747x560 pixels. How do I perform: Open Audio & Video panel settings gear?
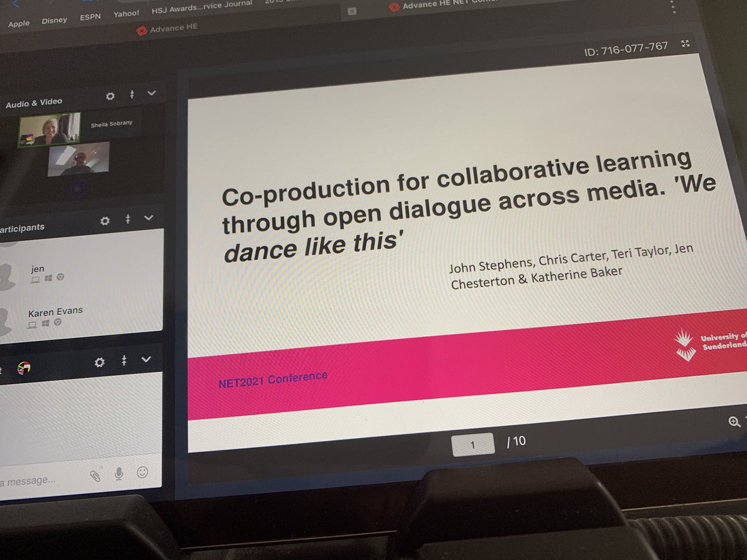110,96
